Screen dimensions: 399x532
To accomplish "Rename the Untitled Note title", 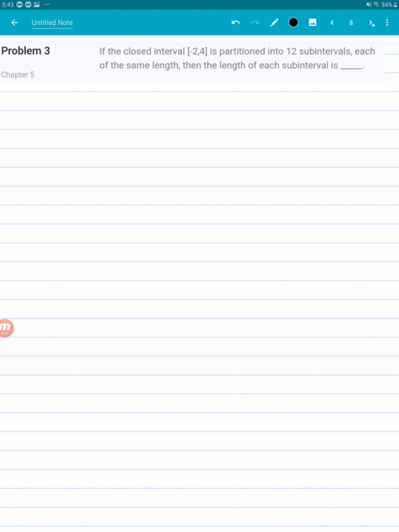I will coord(52,22).
